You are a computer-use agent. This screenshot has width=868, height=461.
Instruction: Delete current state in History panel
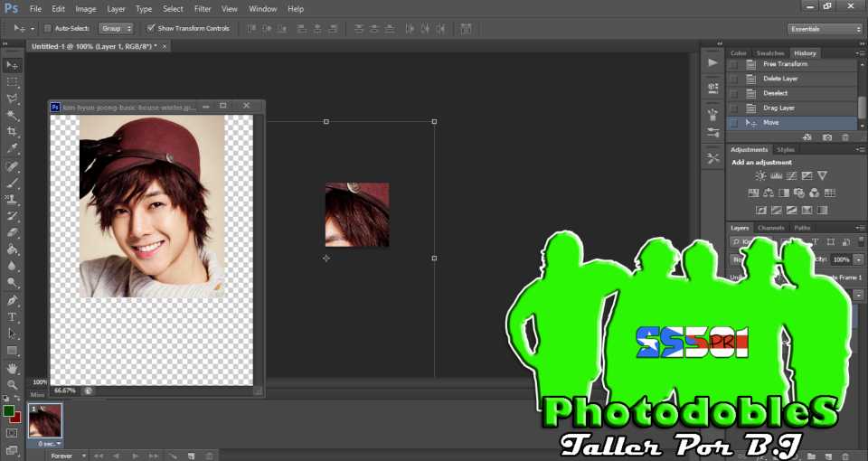845,137
